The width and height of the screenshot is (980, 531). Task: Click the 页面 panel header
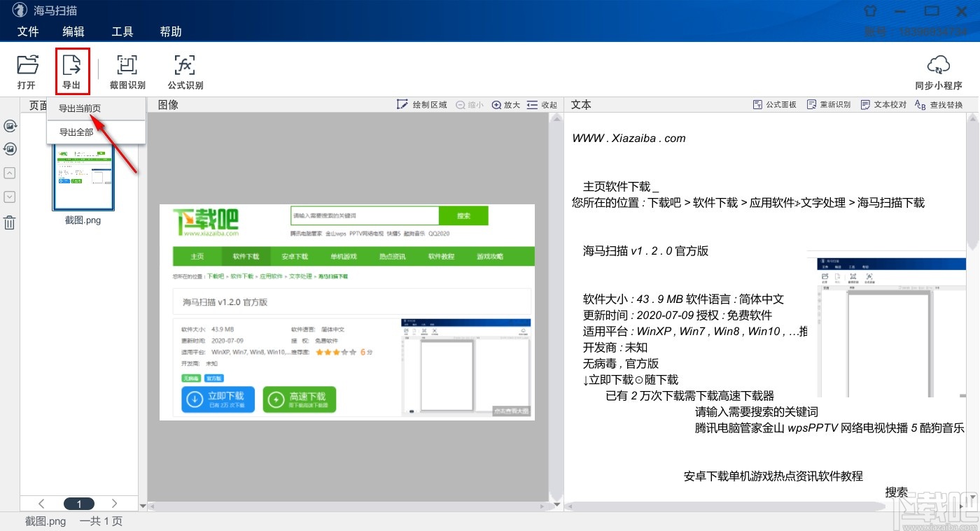pos(38,105)
